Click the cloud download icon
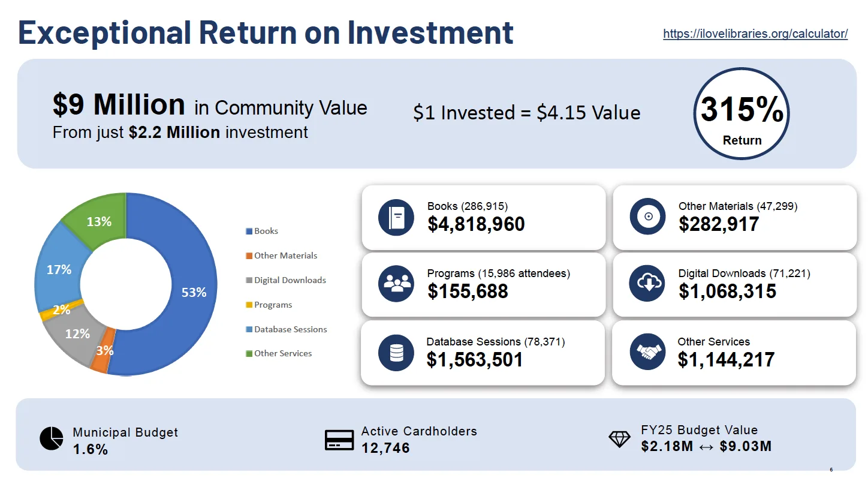 point(647,283)
